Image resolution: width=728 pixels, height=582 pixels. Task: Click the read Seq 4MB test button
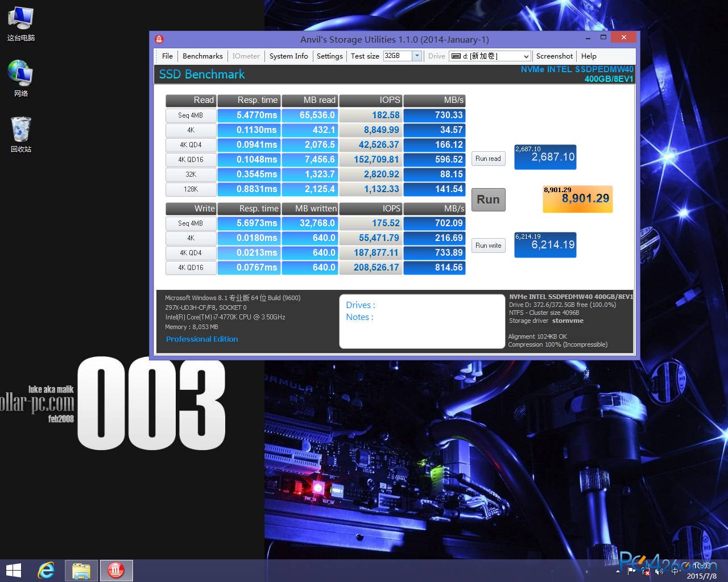coord(191,115)
